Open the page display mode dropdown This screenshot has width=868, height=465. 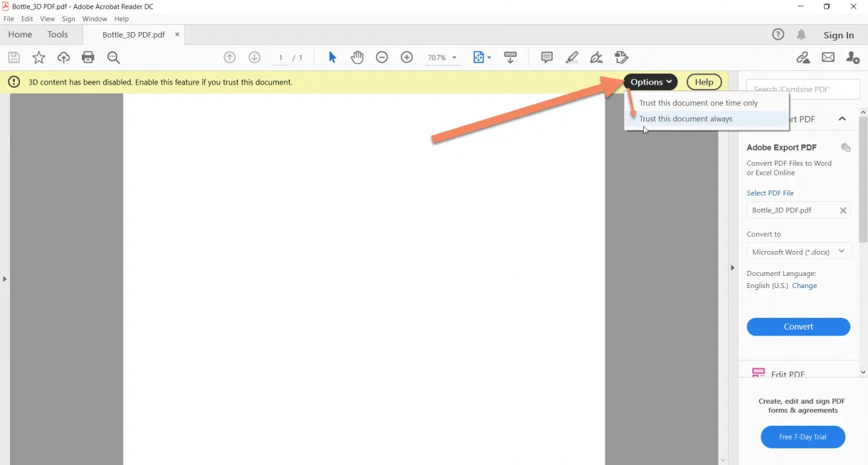click(x=489, y=57)
